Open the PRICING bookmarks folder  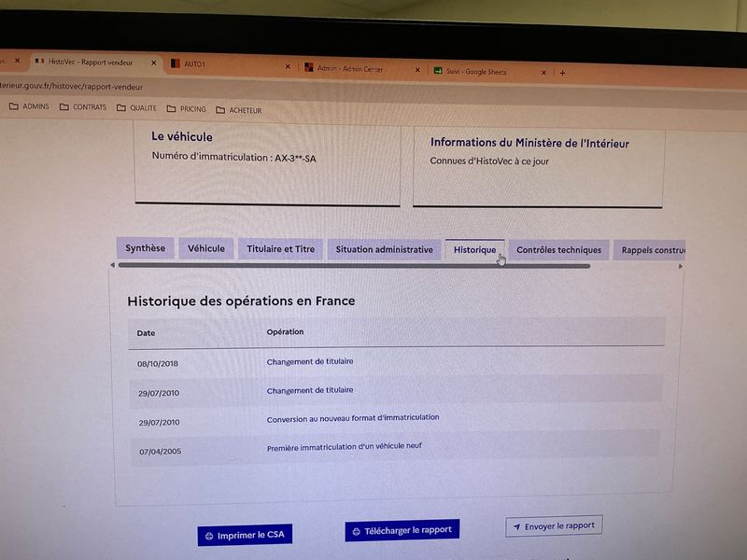coord(186,109)
